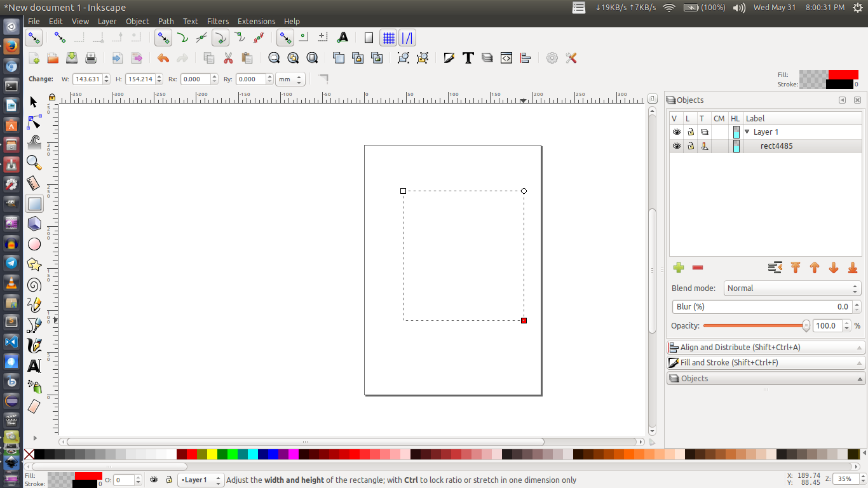Toggle the grid snapping button
Viewport: 868px width, 488px height.
click(x=388, y=37)
